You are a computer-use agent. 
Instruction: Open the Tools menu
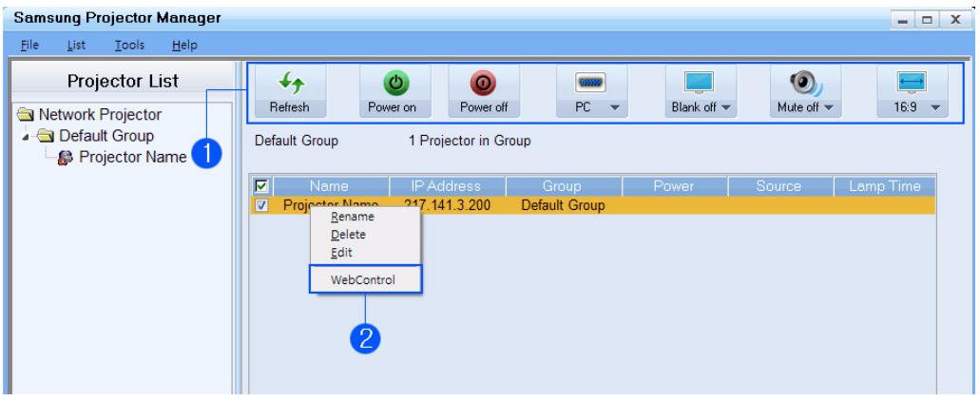[x=129, y=45]
